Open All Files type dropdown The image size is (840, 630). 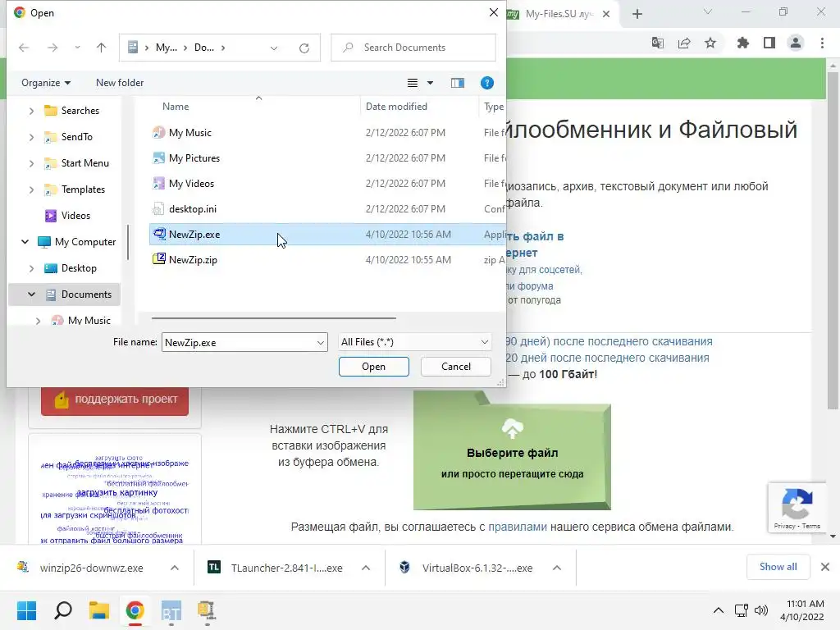click(414, 342)
